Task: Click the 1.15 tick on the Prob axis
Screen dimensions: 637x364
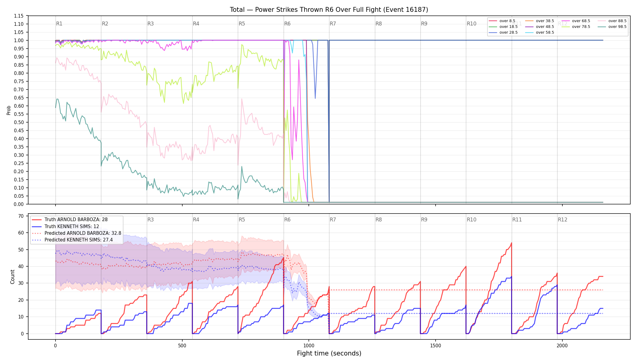Action: point(19,16)
